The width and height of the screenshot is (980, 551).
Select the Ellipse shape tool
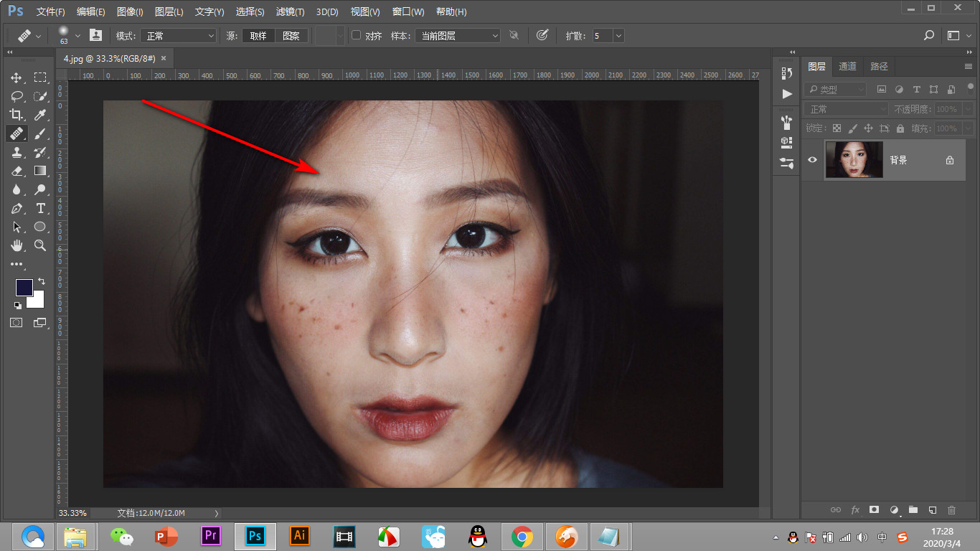point(40,227)
